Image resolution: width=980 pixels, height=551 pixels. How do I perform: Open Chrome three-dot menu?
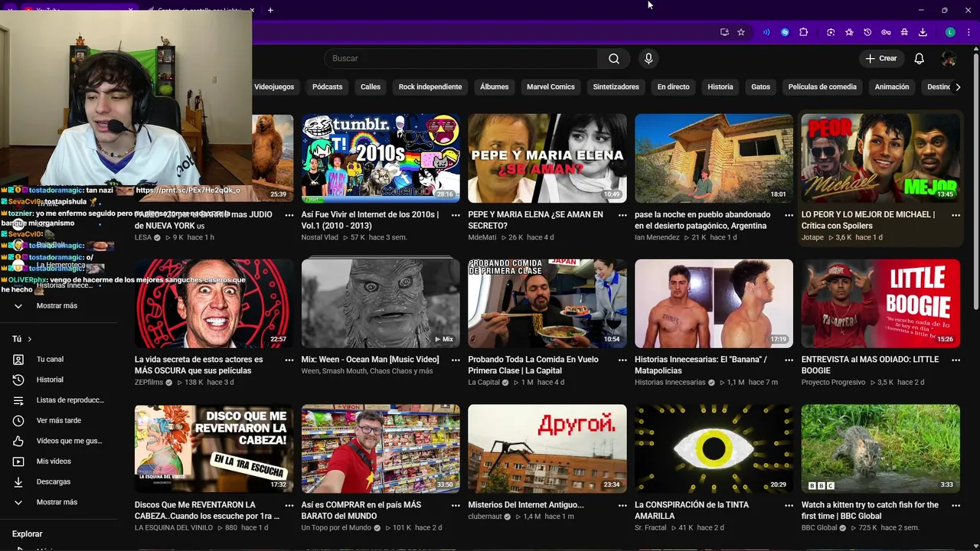969,32
